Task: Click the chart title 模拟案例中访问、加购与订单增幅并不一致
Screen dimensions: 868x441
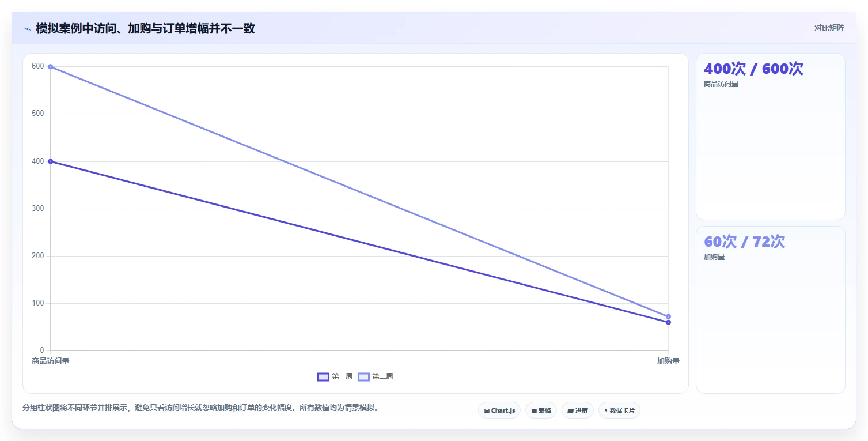Action: pos(145,28)
